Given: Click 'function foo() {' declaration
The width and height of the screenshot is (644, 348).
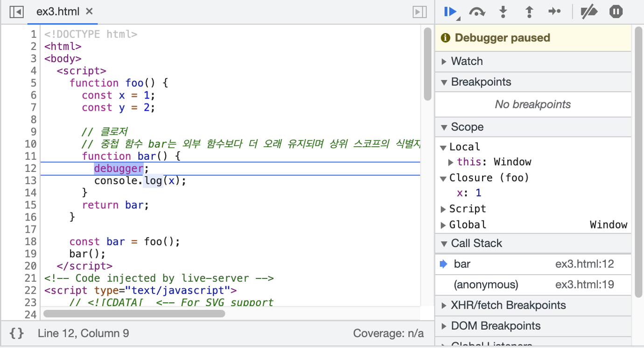Looking at the screenshot, I should click(x=119, y=83).
